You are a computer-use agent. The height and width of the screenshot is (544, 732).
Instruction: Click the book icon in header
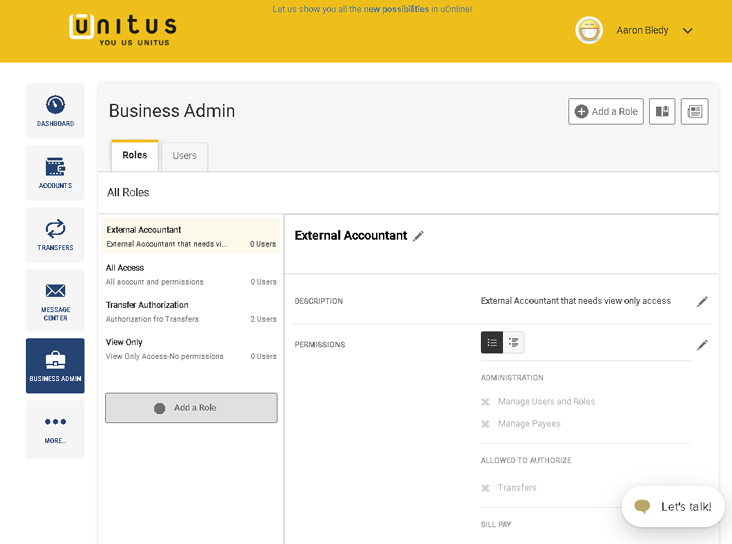(662, 111)
